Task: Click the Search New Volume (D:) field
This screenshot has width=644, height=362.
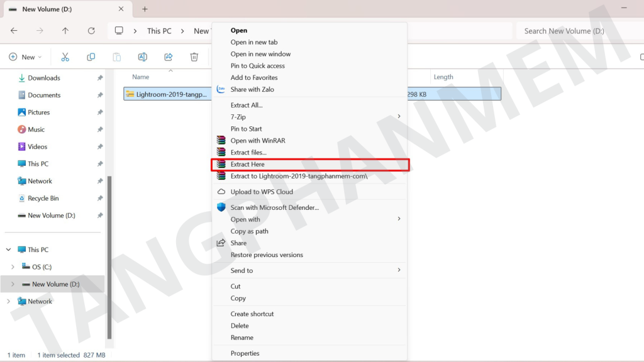Action: click(579, 31)
